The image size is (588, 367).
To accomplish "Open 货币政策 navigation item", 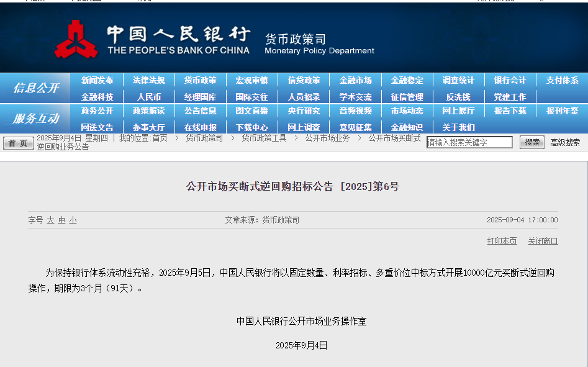I will [x=201, y=80].
